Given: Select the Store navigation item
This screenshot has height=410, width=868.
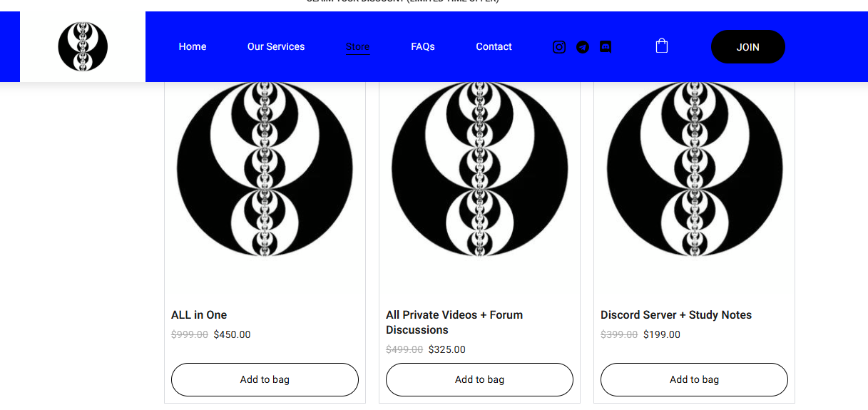Looking at the screenshot, I should (357, 47).
